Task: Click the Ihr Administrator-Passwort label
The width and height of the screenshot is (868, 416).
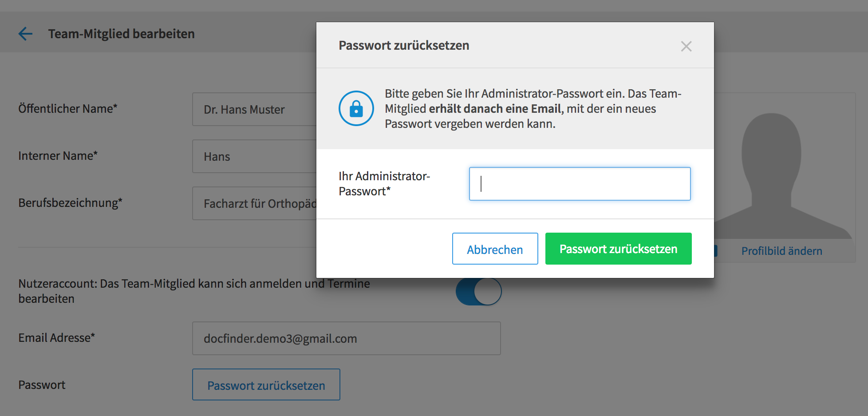Action: pos(384,184)
